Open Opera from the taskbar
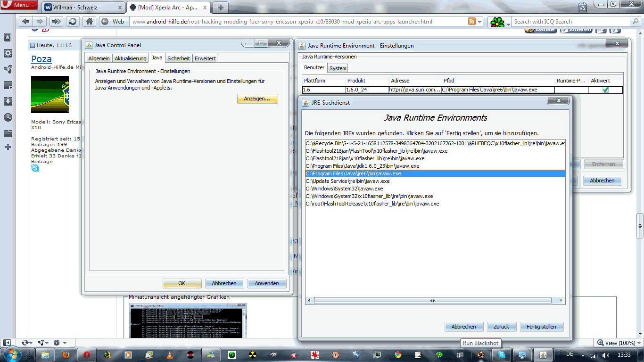Screen dimensions: 644x362 click(x=87, y=354)
